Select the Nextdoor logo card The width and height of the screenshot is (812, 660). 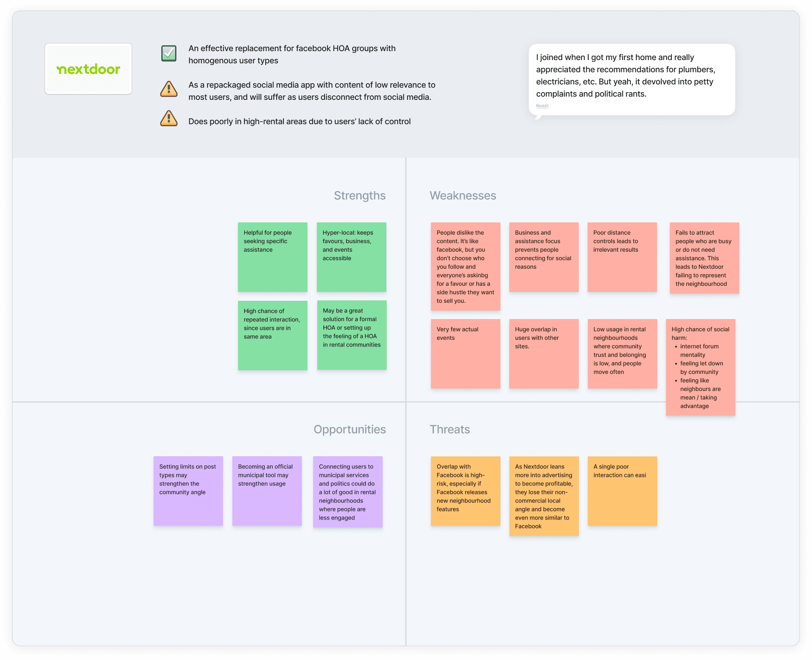pos(88,69)
